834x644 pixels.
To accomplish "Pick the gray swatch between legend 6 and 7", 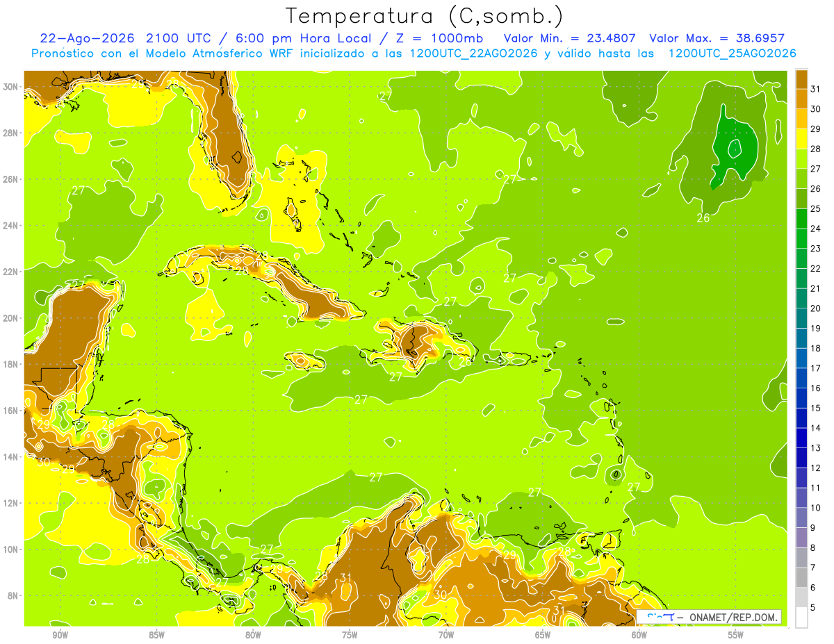I will (801, 577).
